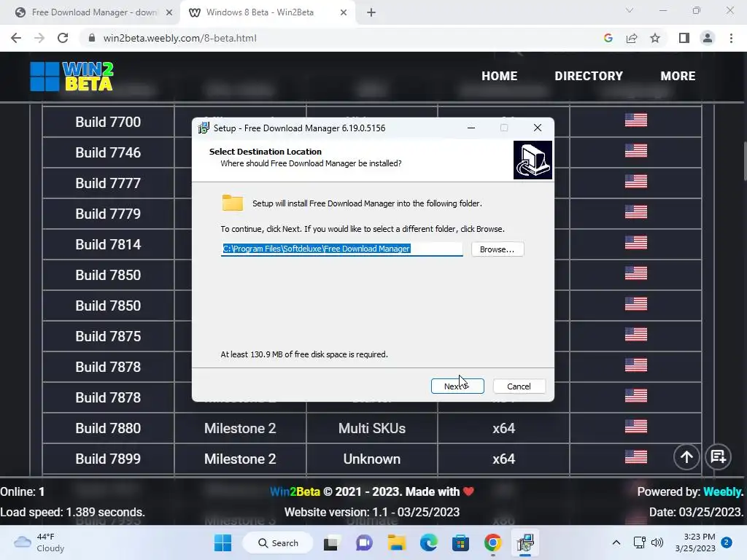Open Chat app on taskbar
Viewport: 747px width, 560px height.
pyautogui.click(x=364, y=542)
